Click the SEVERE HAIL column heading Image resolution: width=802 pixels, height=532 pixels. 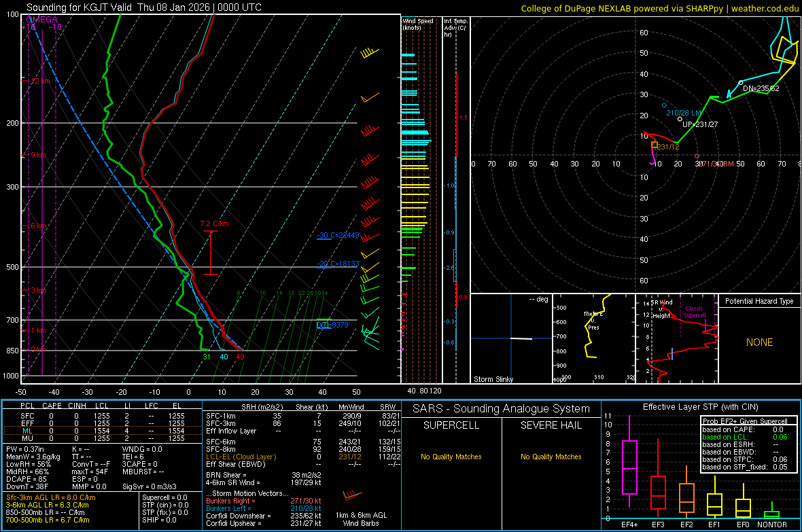[x=551, y=425]
